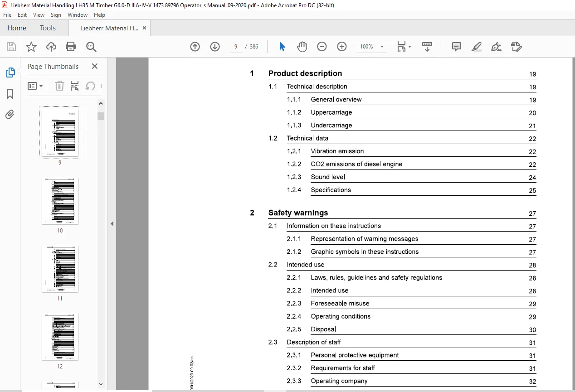575x392 pixels.
Task: Open the File menu
Action: point(7,15)
